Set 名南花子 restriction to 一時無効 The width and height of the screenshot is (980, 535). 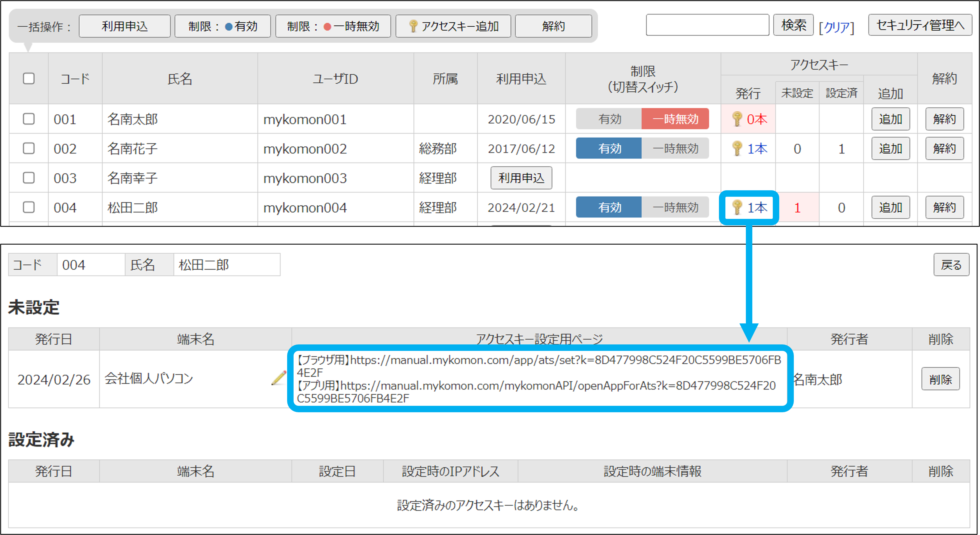point(675,148)
